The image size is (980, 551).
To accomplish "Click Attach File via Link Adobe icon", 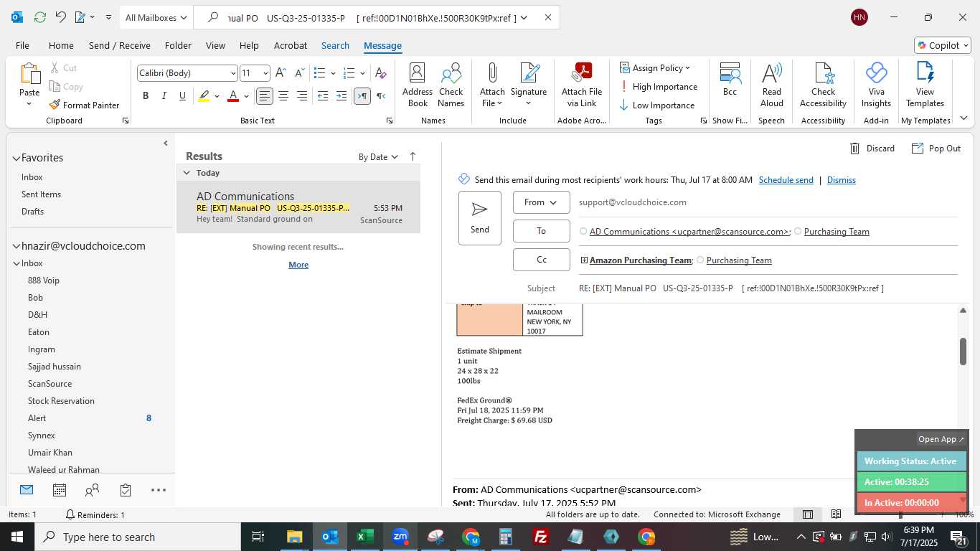I will pos(582,85).
